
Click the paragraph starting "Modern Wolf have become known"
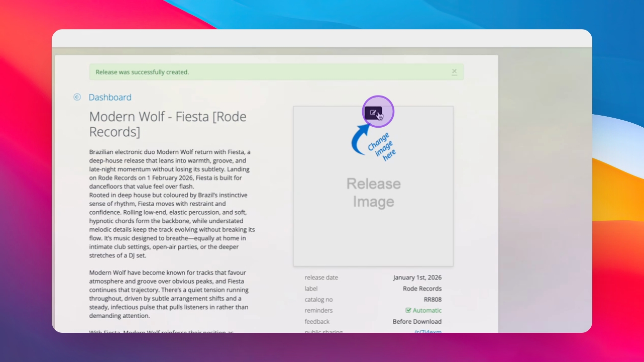[x=169, y=294]
